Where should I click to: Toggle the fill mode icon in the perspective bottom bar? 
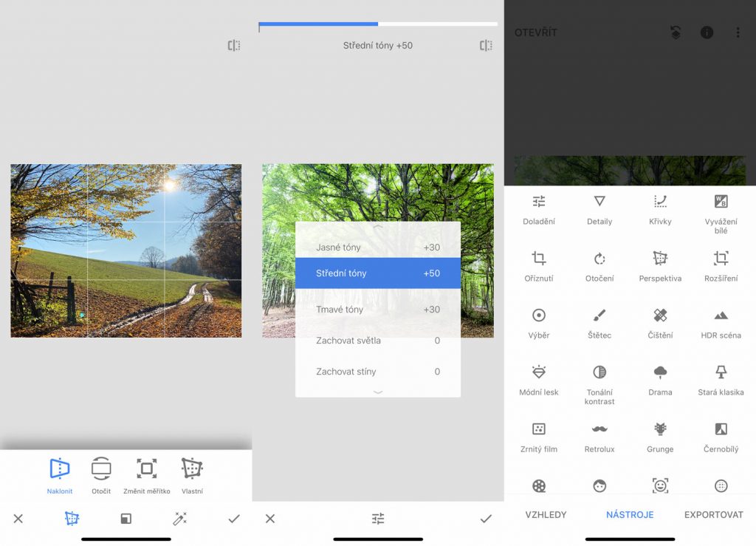click(x=126, y=519)
